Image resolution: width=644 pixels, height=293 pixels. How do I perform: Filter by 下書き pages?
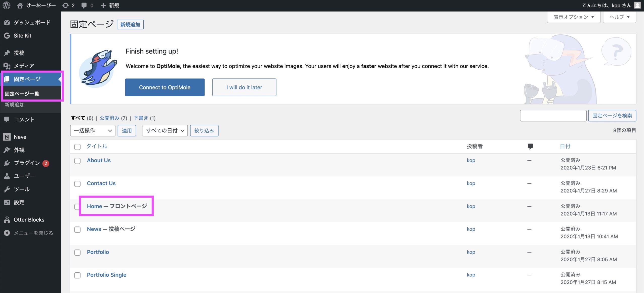[141, 118]
